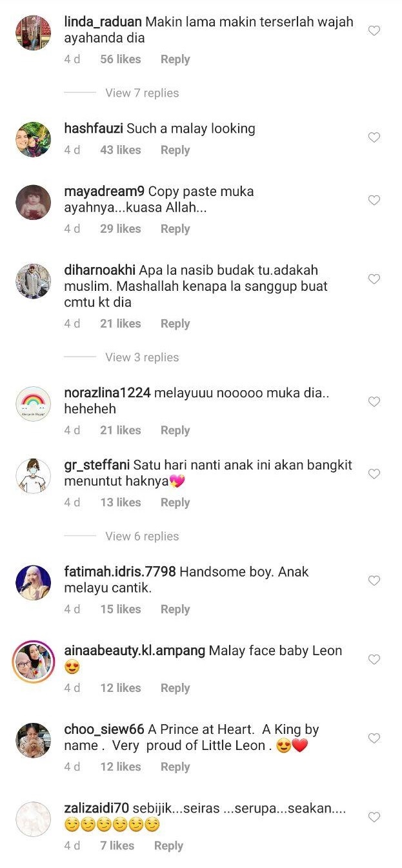The image size is (402, 868).
Task: Like mayadream9's comment via its heart icon
Action: (x=374, y=201)
